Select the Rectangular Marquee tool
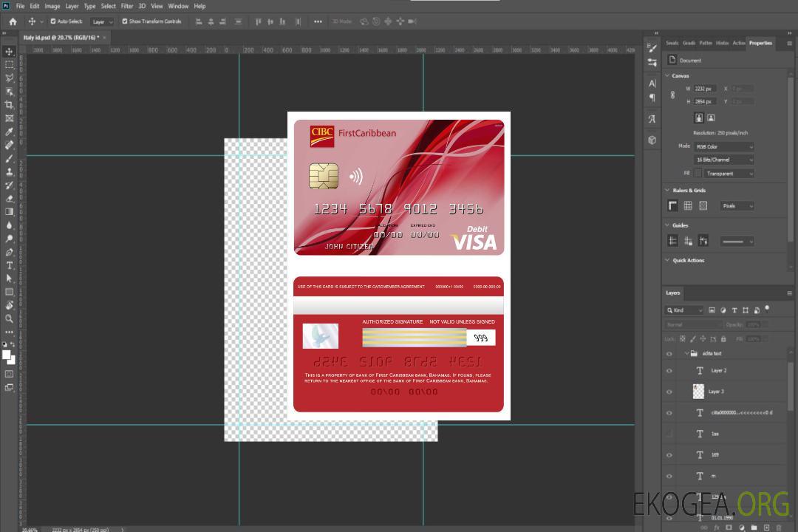 point(9,65)
